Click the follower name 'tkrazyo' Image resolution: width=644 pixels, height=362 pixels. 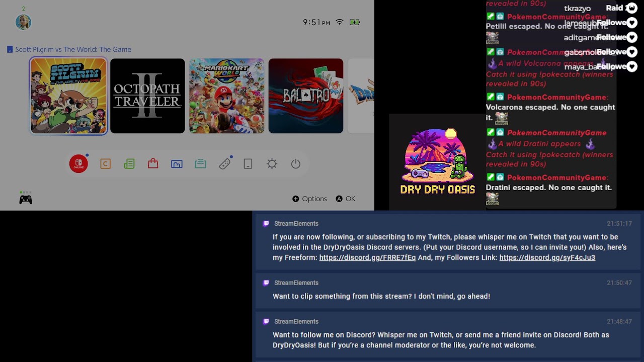578,9
